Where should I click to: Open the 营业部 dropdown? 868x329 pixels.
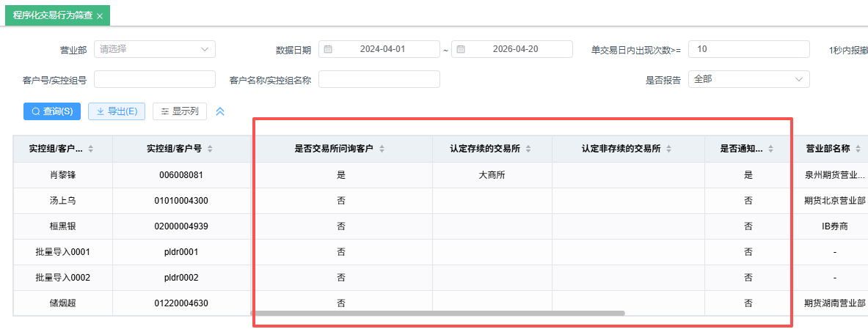[x=154, y=49]
